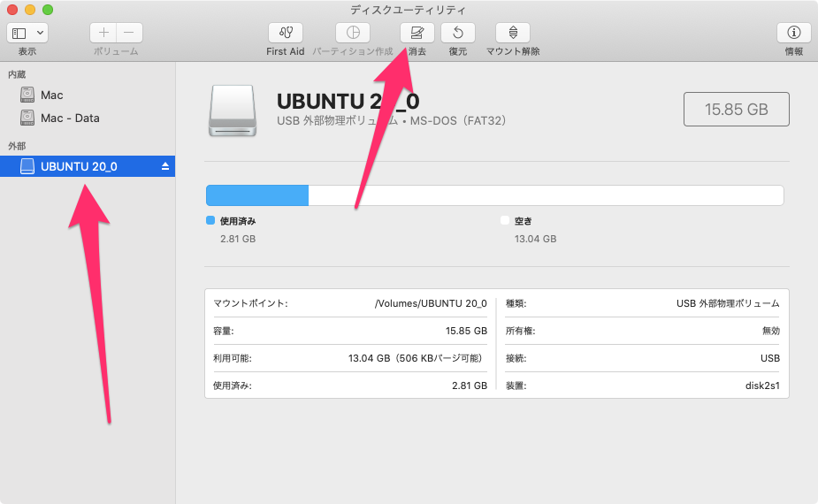Click the /Volumes/UBUNTU 20_0 mount point value
The image size is (818, 504).
(x=431, y=303)
